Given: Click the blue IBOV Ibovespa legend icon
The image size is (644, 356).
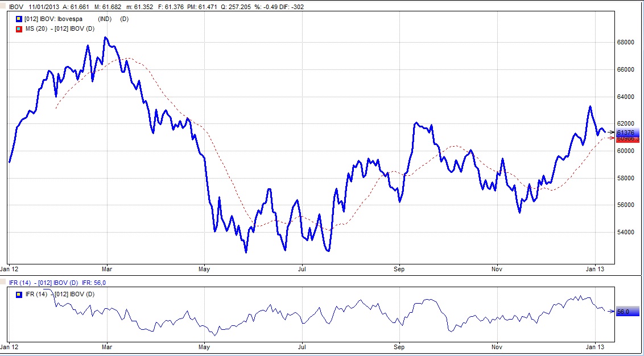Looking at the screenshot, I should [19, 19].
